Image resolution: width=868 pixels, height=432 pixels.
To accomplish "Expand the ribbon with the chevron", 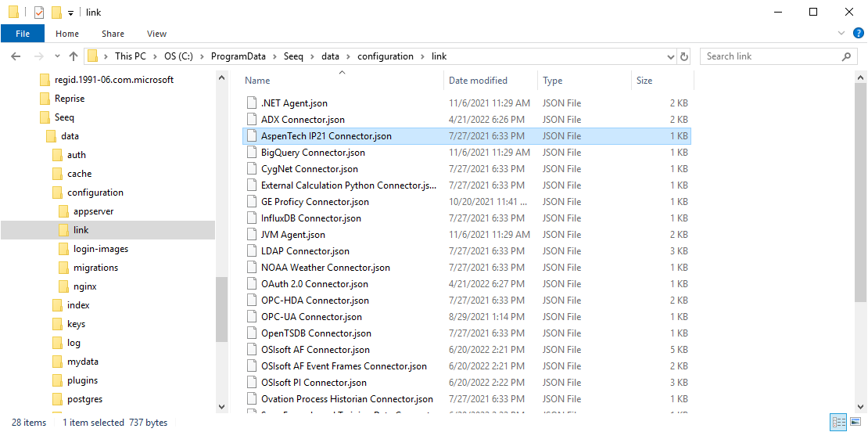I will [x=841, y=33].
